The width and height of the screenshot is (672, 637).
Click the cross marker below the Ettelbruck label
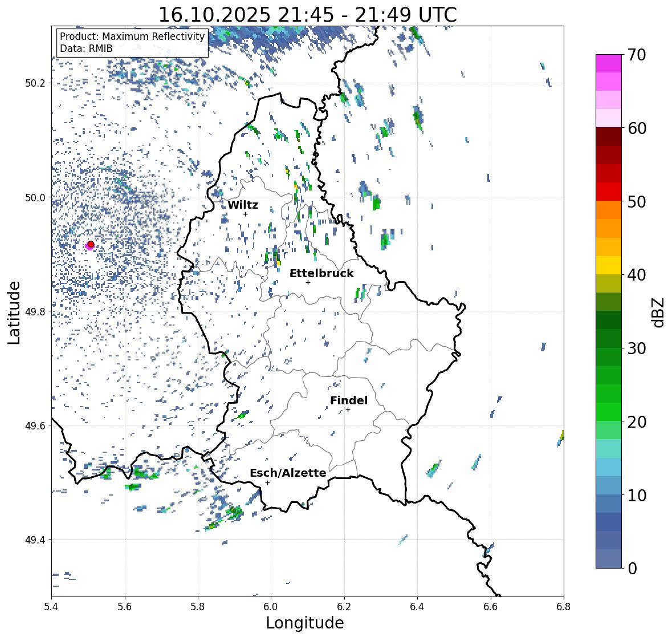click(x=308, y=282)
